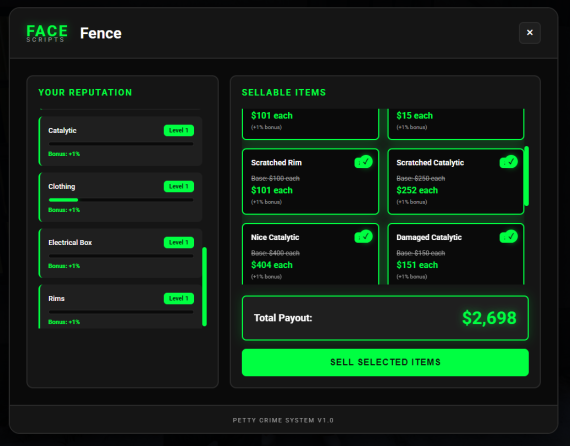Click the Sellable Items heading
This screenshot has width=570, height=446.
[x=284, y=92]
